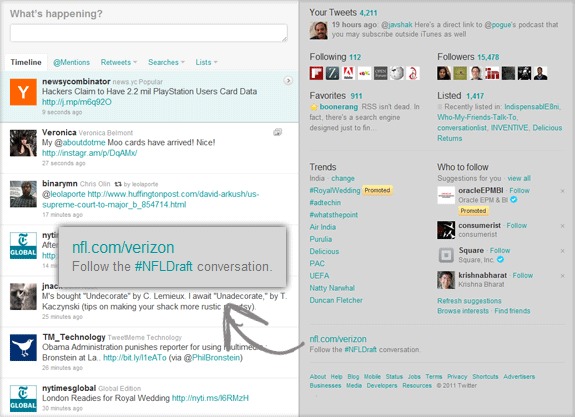Image resolution: width=575 pixels, height=417 pixels.
Task: Click the TM_Technology blue bird avatar
Action: [x=23, y=347]
